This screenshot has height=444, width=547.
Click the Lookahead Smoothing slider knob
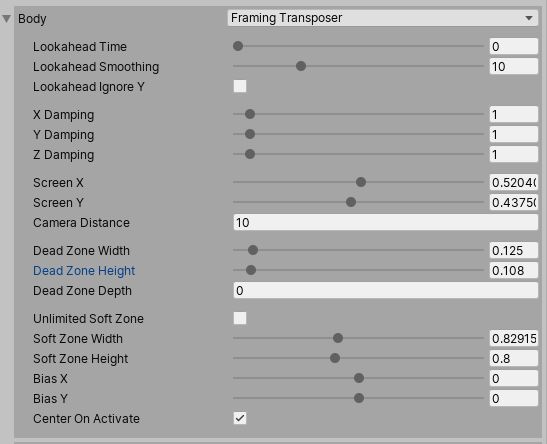(301, 66)
